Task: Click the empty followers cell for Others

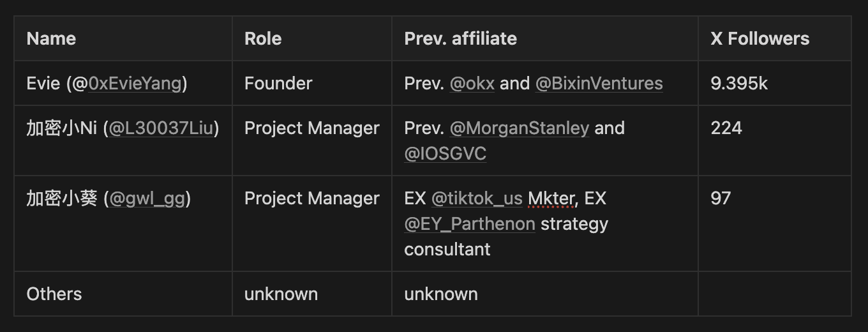Action: point(774,294)
